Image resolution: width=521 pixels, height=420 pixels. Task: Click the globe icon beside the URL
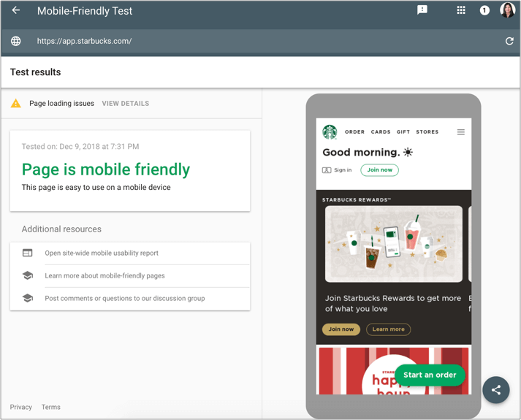pyautogui.click(x=15, y=41)
